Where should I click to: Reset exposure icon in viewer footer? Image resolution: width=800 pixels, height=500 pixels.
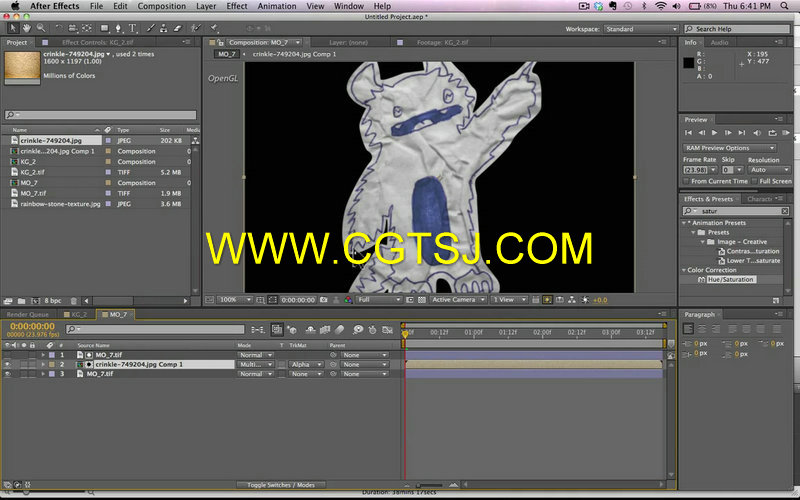(585, 300)
